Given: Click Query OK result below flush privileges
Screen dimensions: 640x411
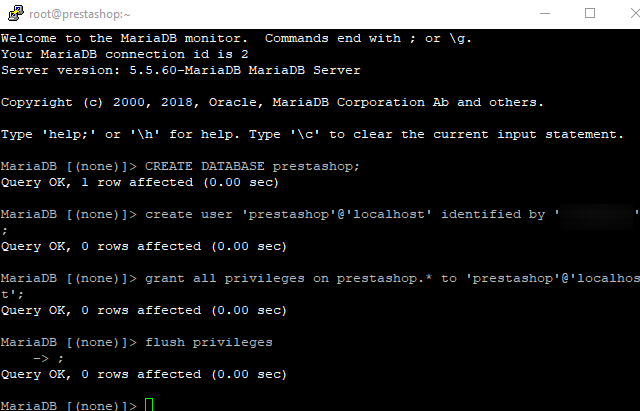Looking at the screenshot, I should coord(144,374).
